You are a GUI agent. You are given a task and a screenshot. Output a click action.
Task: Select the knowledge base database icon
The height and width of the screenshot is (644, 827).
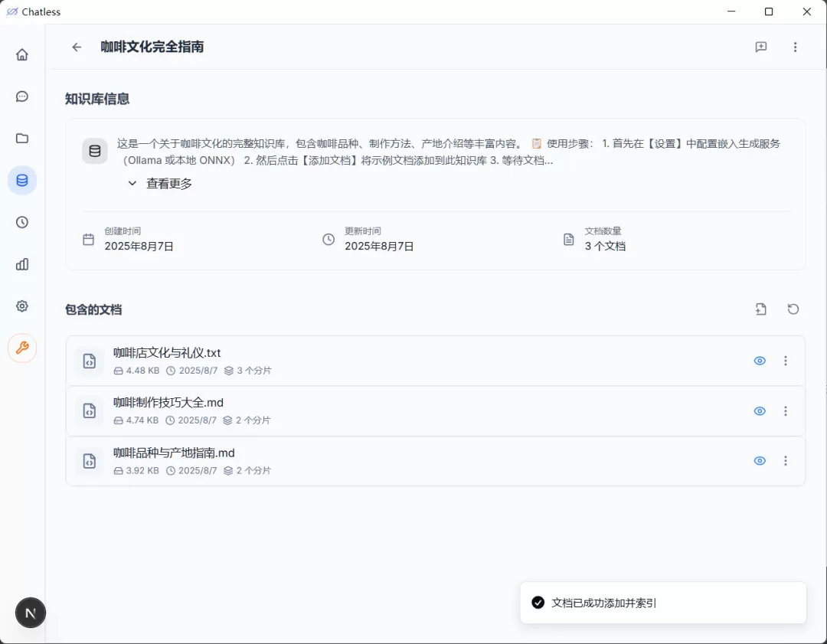22,181
